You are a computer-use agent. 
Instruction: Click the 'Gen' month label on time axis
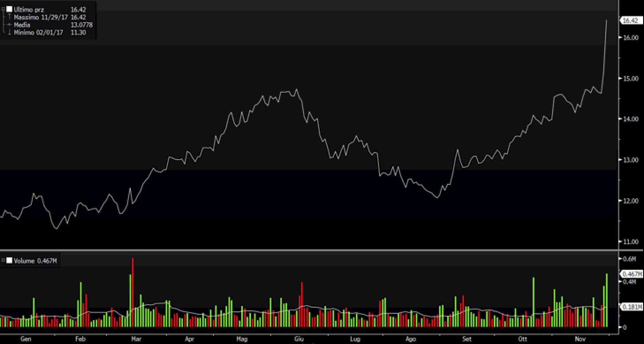tap(26, 339)
